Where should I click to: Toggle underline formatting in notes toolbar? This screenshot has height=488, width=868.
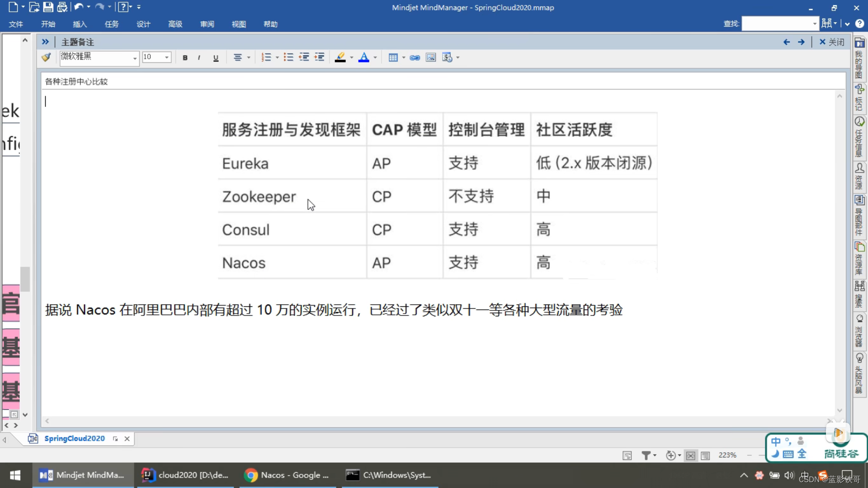216,57
